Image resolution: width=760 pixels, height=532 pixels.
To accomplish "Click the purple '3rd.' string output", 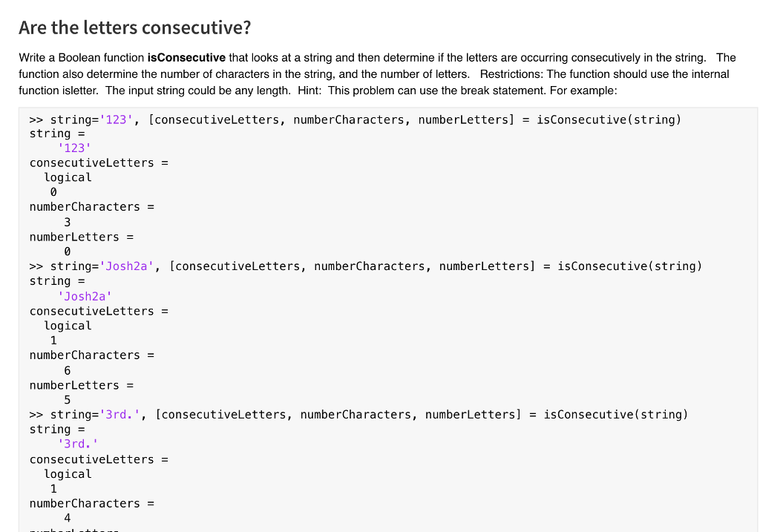I will pyautogui.click(x=77, y=444).
